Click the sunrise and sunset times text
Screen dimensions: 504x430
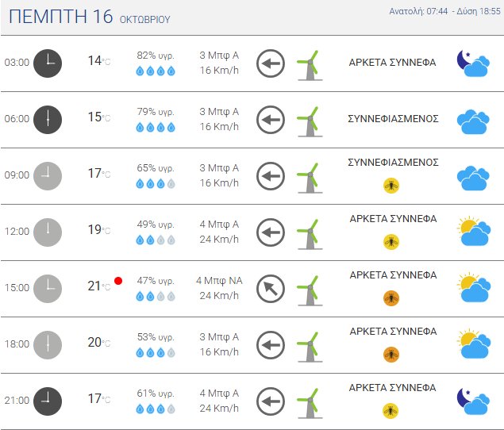pyautogui.click(x=445, y=11)
